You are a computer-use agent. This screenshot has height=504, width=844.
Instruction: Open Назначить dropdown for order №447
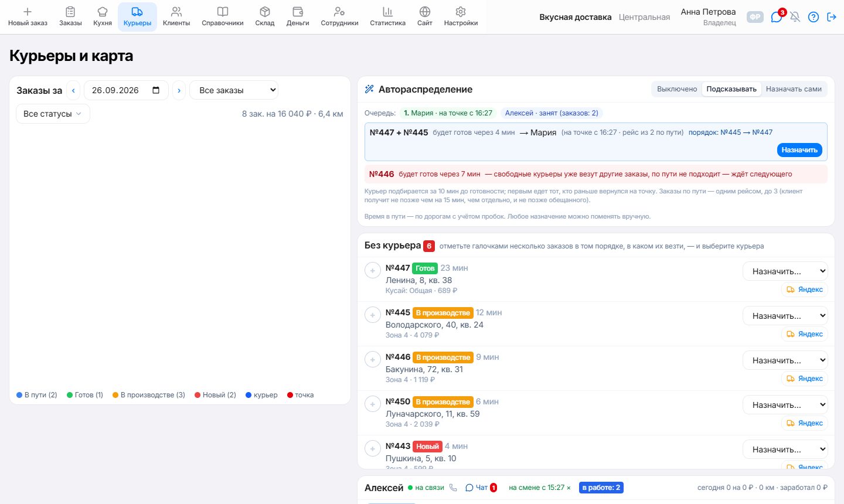click(x=785, y=271)
